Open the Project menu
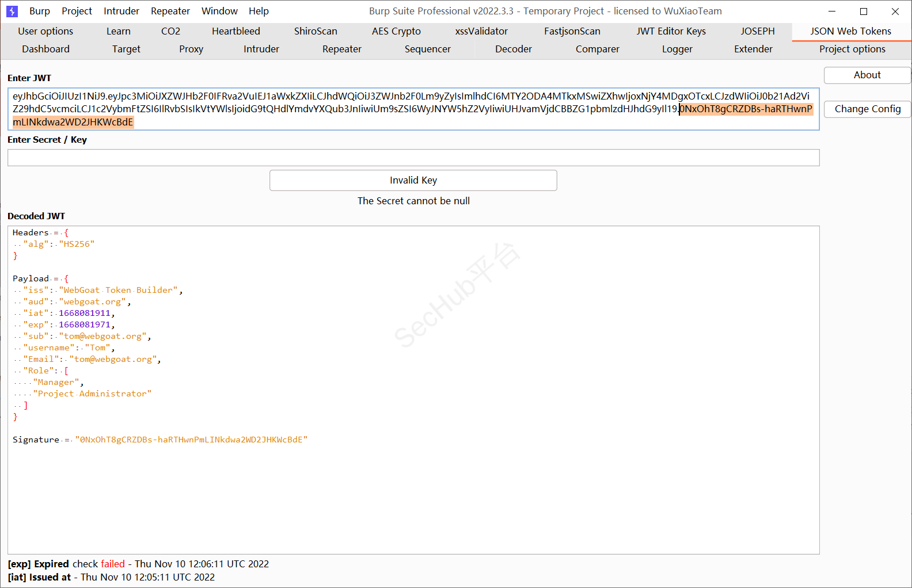 click(x=77, y=11)
